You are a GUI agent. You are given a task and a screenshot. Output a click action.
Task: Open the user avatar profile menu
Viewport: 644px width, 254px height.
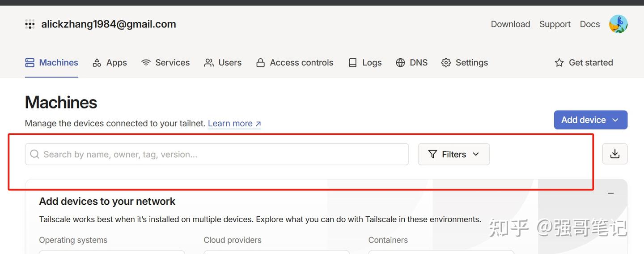(618, 24)
